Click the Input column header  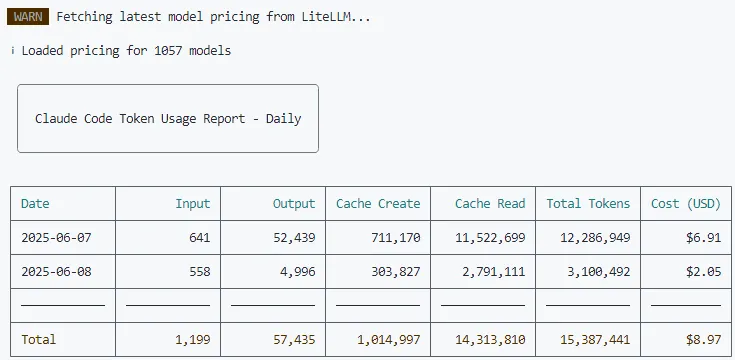coord(193,203)
